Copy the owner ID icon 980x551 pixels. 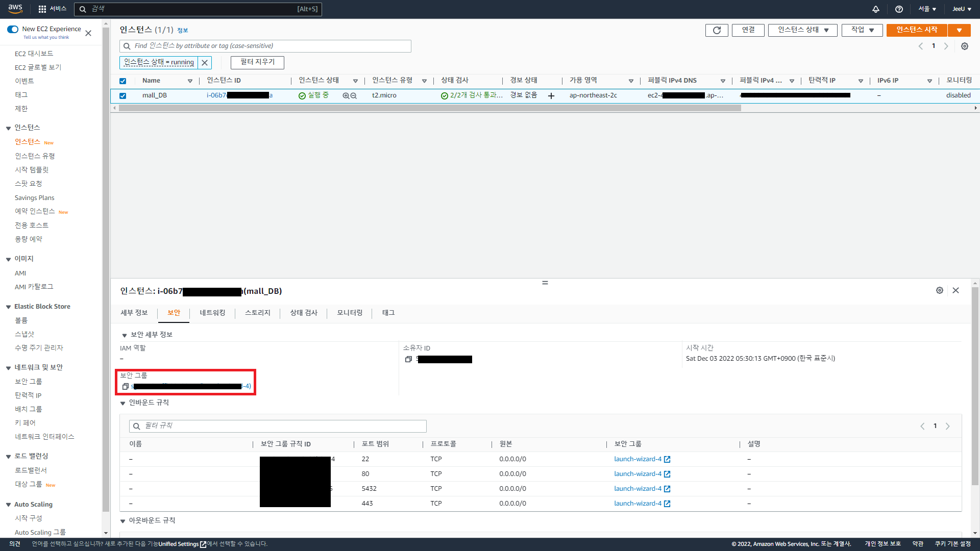408,360
